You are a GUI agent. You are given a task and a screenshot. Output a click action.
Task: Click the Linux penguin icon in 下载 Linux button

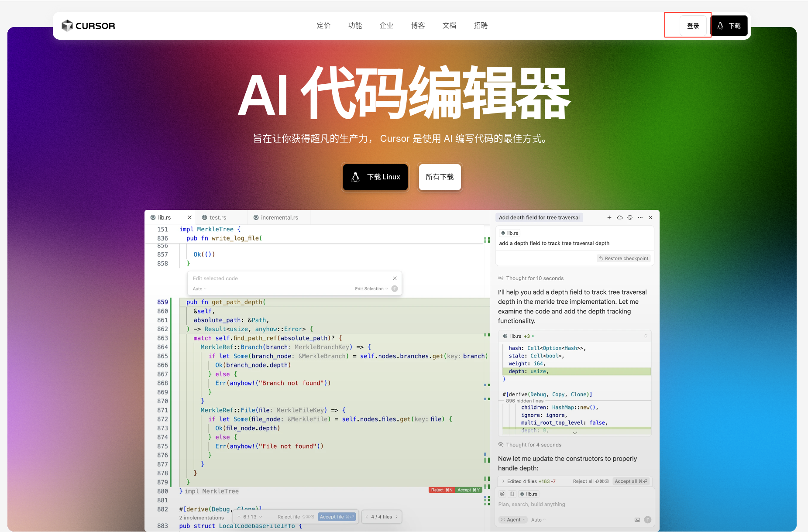pyautogui.click(x=355, y=177)
